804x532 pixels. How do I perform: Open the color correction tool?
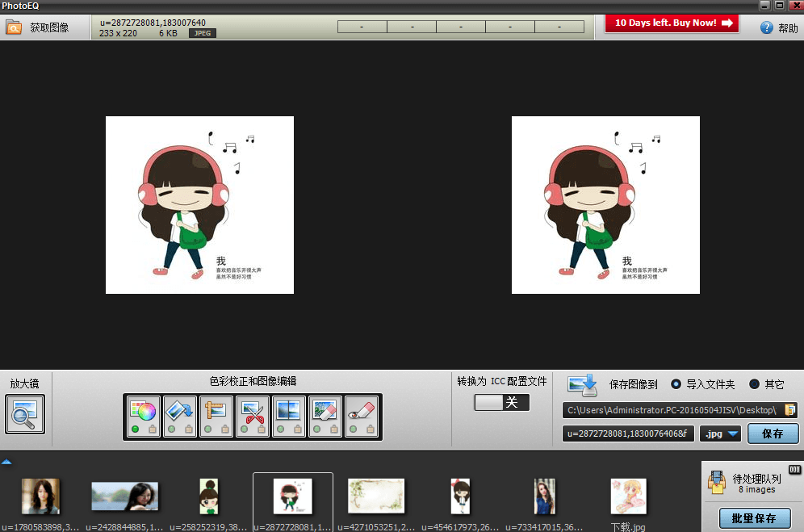[143, 416]
